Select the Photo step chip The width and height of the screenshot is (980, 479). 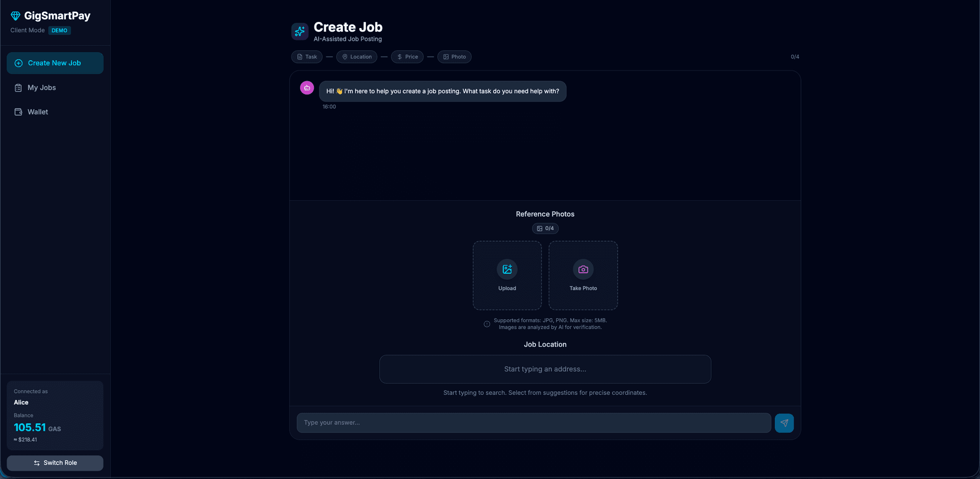454,57
